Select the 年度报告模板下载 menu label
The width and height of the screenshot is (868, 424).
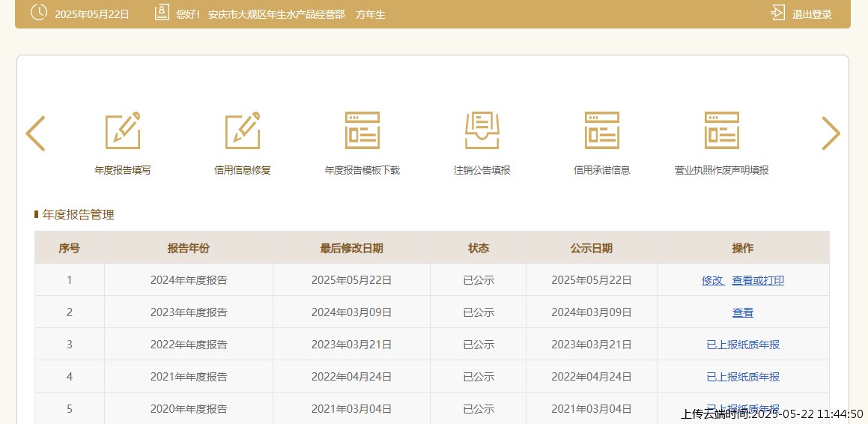[x=362, y=170]
